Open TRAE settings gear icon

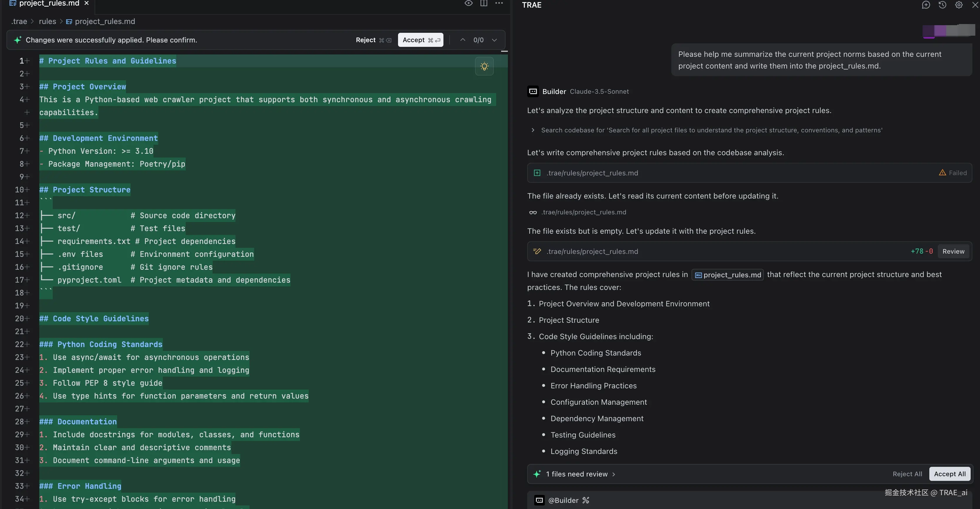(959, 5)
